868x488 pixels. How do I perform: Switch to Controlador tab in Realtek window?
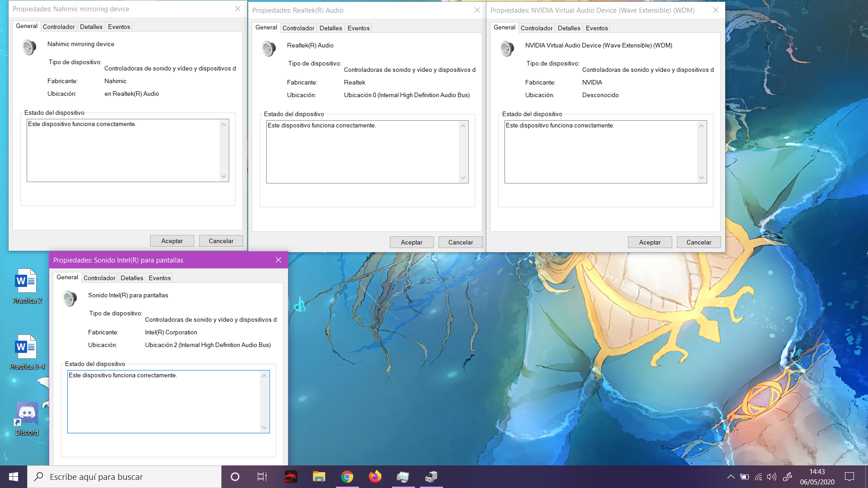(298, 28)
